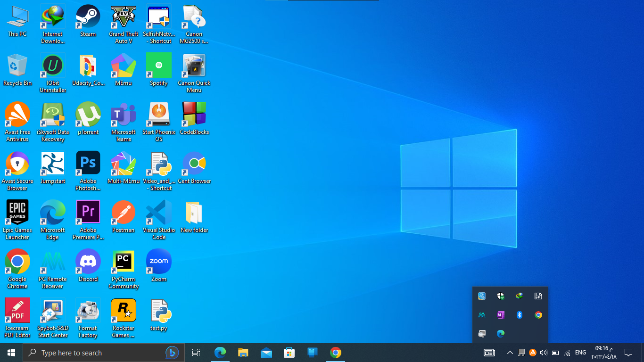Open Windows Security icon in tray overflow
Image resolution: width=644 pixels, height=362 pixels.
click(x=501, y=296)
